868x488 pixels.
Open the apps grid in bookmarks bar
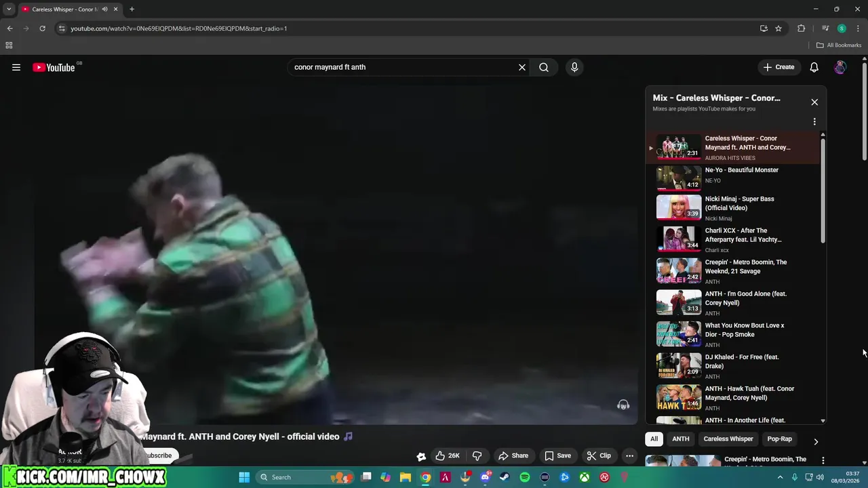pyautogui.click(x=9, y=45)
